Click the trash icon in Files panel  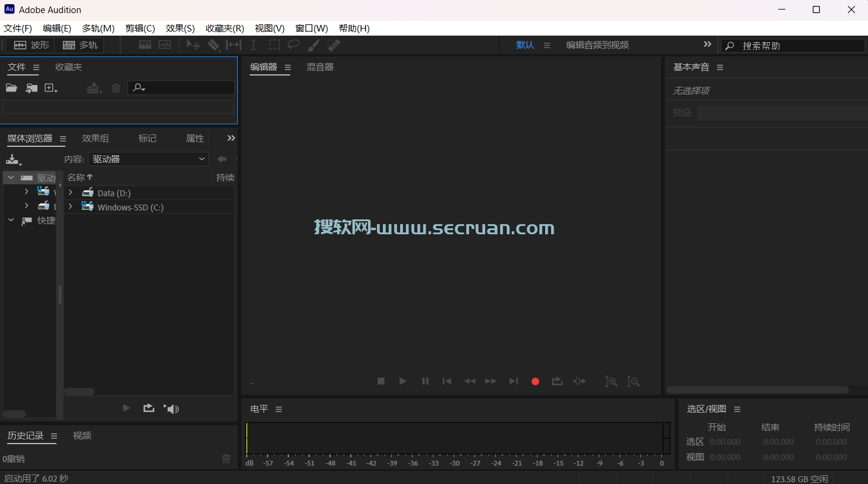click(116, 88)
